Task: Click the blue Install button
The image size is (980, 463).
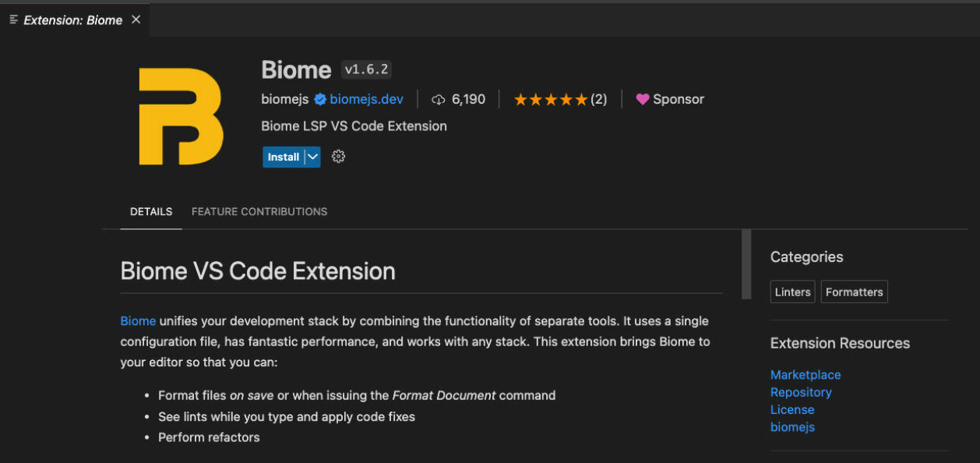Action: pos(284,157)
